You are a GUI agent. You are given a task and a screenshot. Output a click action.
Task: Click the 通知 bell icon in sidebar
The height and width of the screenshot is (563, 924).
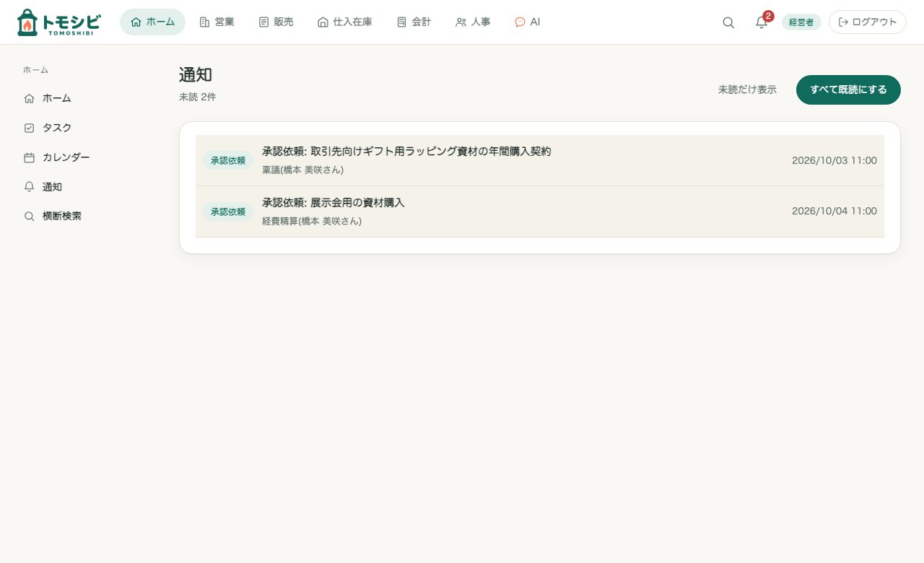pos(29,187)
